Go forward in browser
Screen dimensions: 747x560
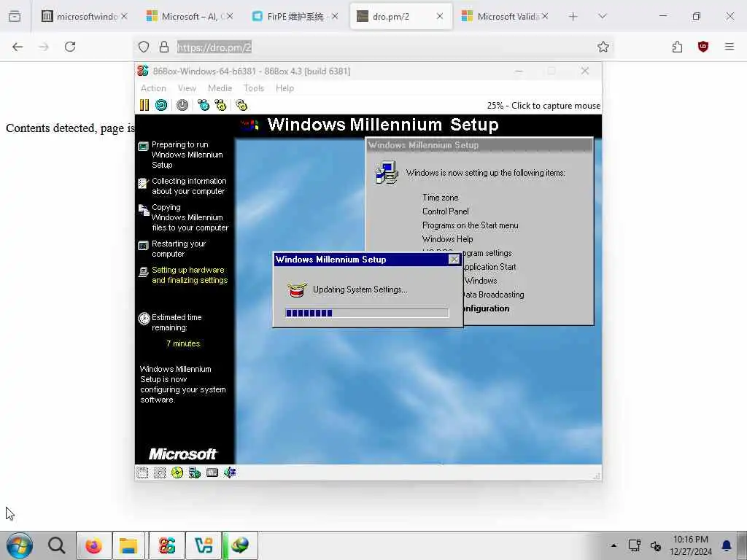pos(44,47)
